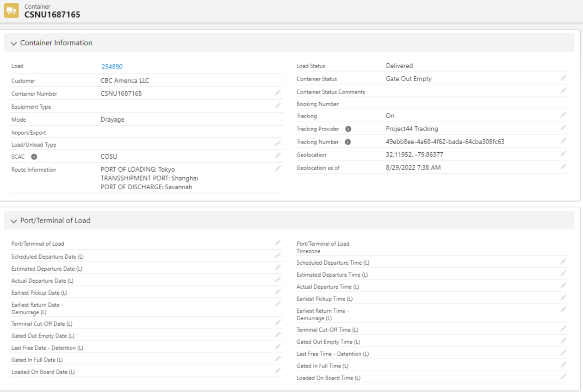This screenshot has width=583, height=392.
Task: Edit Loaded On Board Date (L) pencil
Action: pyautogui.click(x=278, y=371)
